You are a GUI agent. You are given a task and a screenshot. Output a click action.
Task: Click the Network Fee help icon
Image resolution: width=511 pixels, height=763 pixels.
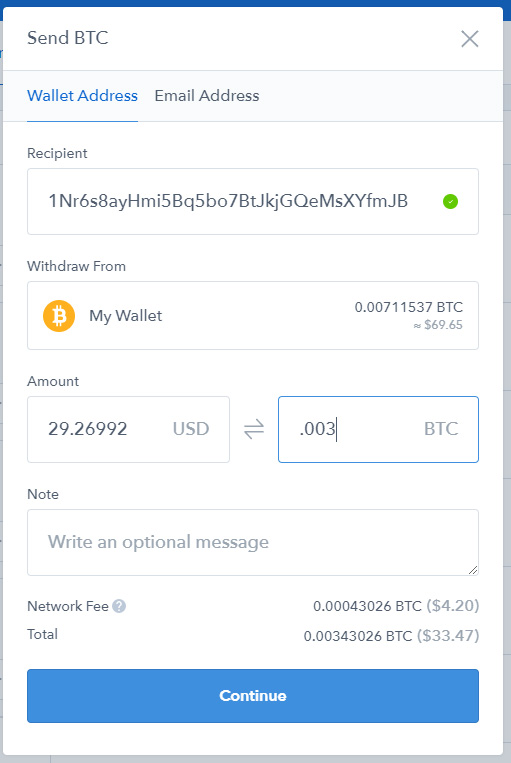119,606
